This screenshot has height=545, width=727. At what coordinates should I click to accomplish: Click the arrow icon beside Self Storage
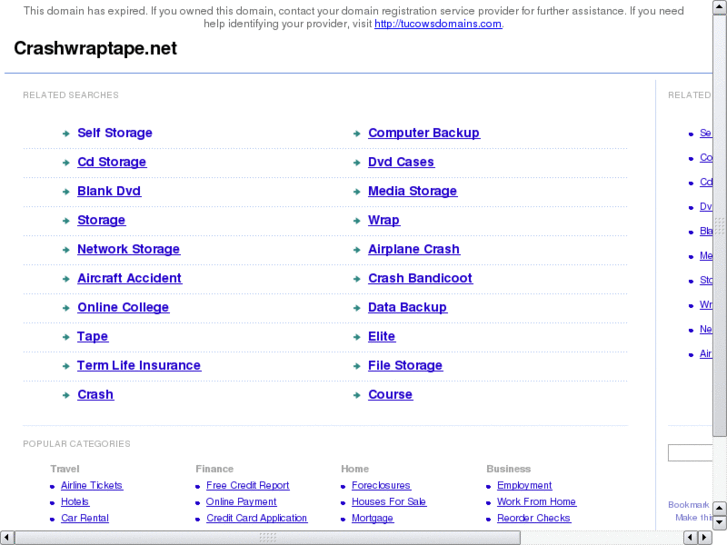(x=66, y=134)
